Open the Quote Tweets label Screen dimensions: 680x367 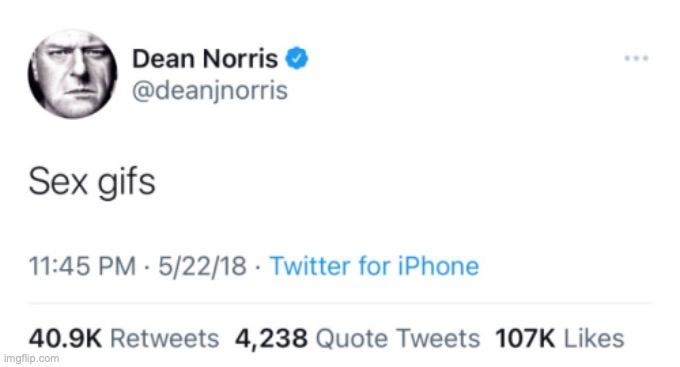[398, 338]
